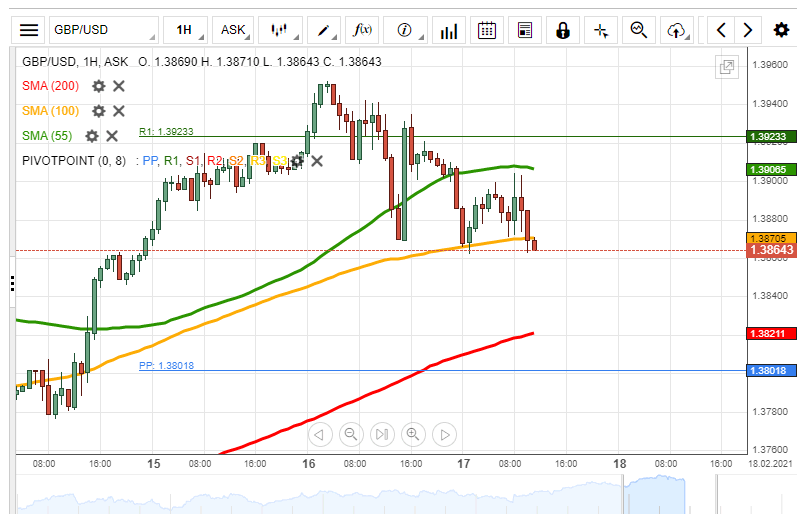Click the 18.02.2021 date label
Image resolution: width=800 pixels, height=519 pixels.
(770, 464)
